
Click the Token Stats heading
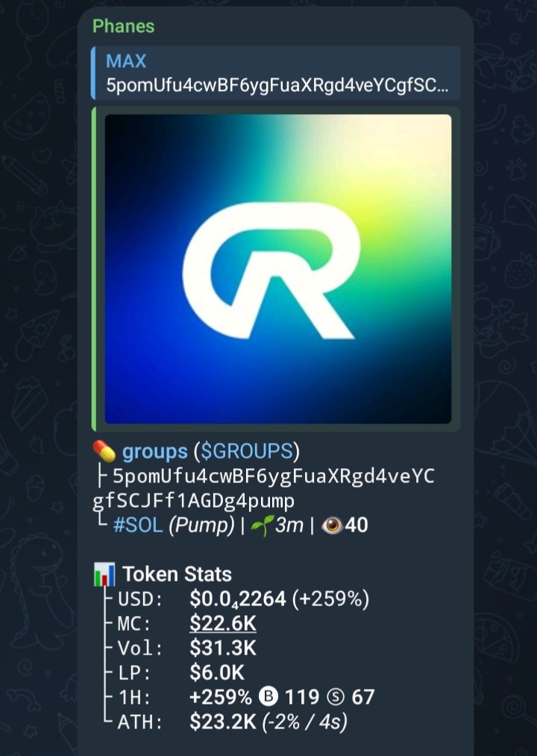pyautogui.click(x=177, y=574)
